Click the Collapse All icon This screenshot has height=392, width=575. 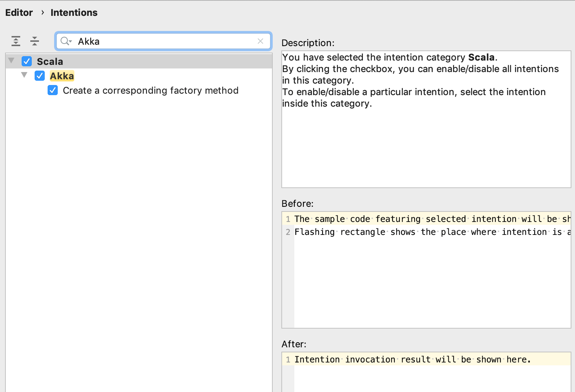point(35,41)
